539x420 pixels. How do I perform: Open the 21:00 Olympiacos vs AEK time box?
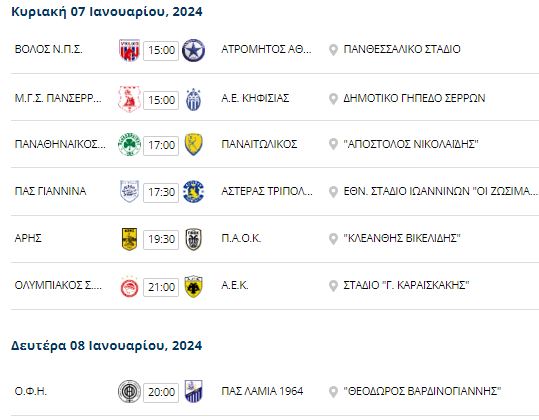pyautogui.click(x=161, y=287)
